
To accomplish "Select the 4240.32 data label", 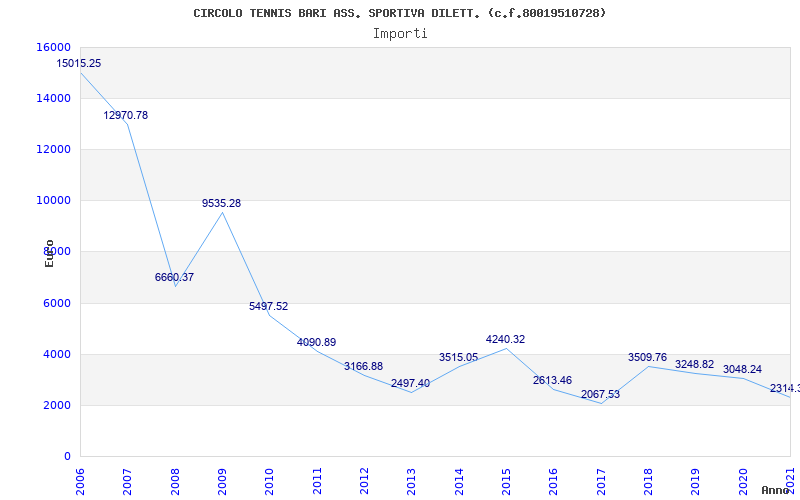I will 505,339.
